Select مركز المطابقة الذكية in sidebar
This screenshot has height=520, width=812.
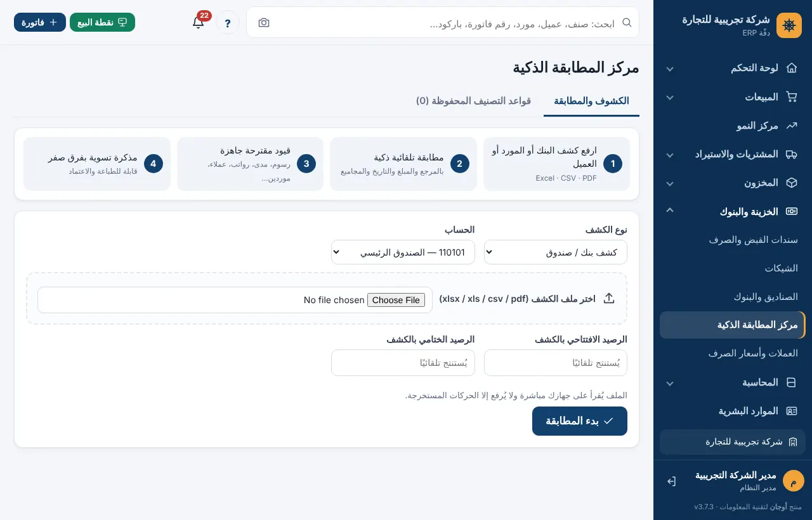click(733, 325)
